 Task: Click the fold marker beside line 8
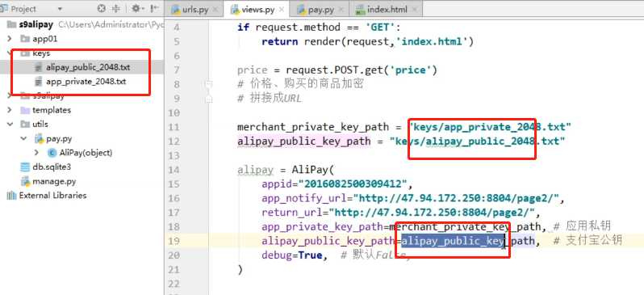tap(209, 84)
